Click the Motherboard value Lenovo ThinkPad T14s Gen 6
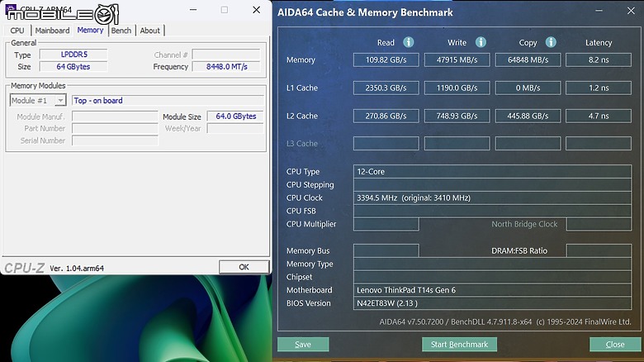The image size is (644, 362). 492,290
